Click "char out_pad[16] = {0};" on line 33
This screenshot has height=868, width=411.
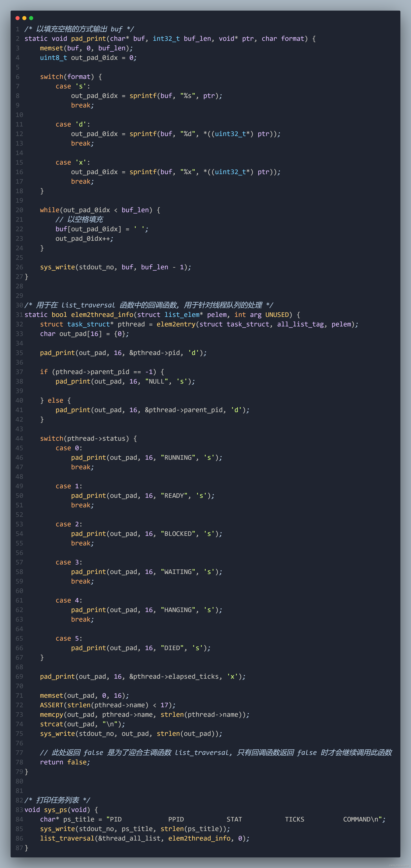point(85,334)
